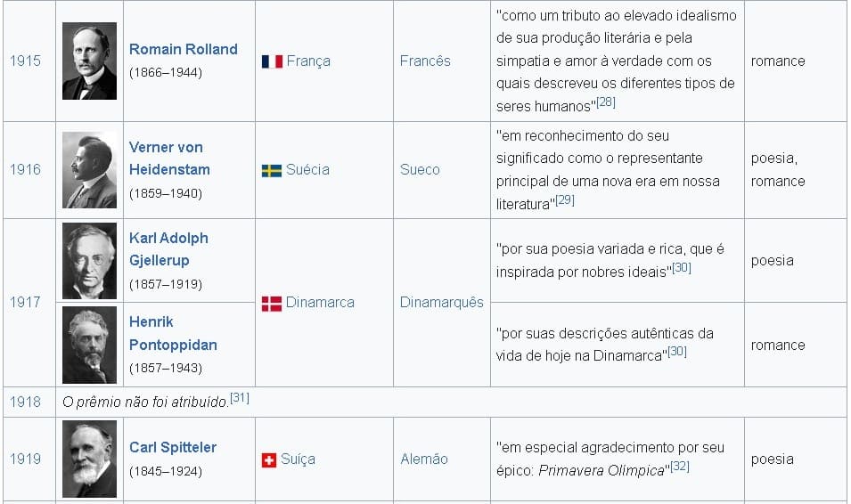This screenshot has height=504, width=851.
Task: Click the Denmark flag icon
Action: coord(272,304)
